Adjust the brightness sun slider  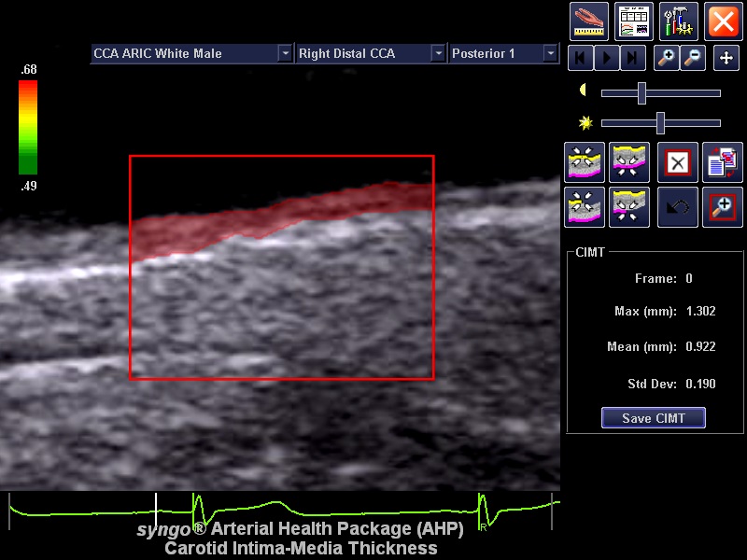pos(660,122)
